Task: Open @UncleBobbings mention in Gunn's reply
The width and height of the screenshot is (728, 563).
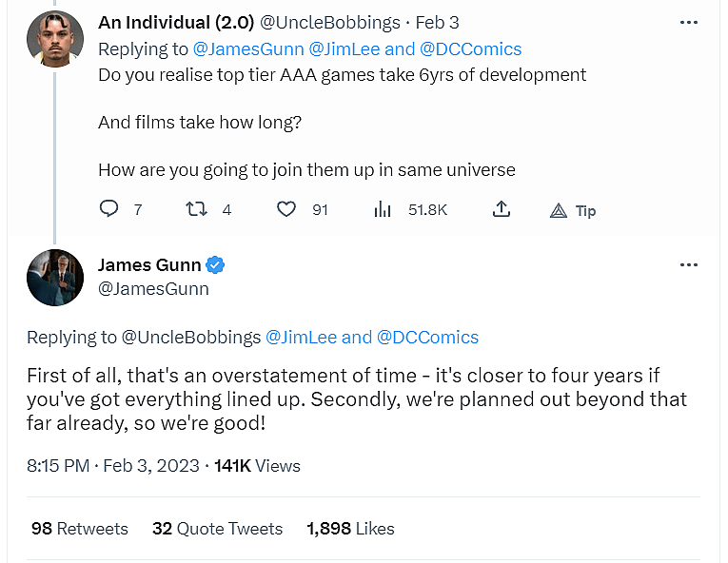Action: (191, 337)
